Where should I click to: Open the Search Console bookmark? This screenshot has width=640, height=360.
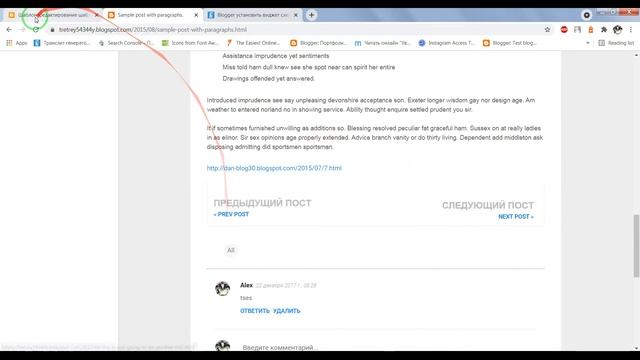click(x=127, y=43)
